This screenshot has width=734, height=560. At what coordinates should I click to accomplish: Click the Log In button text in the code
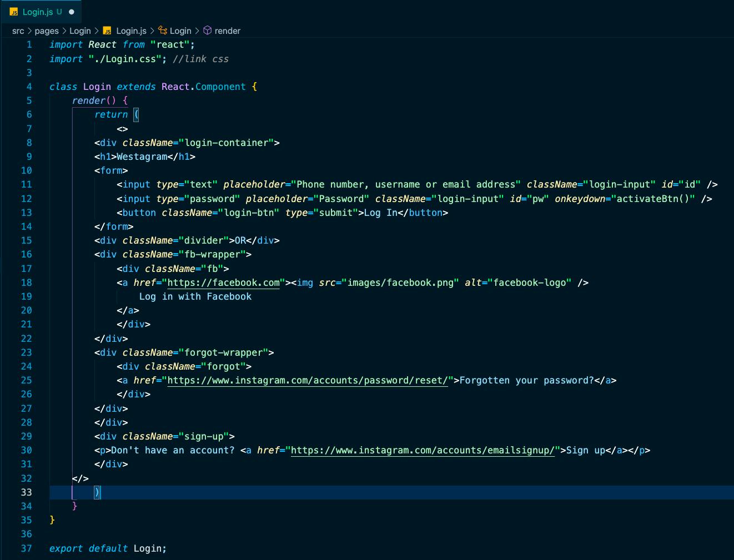point(381,213)
